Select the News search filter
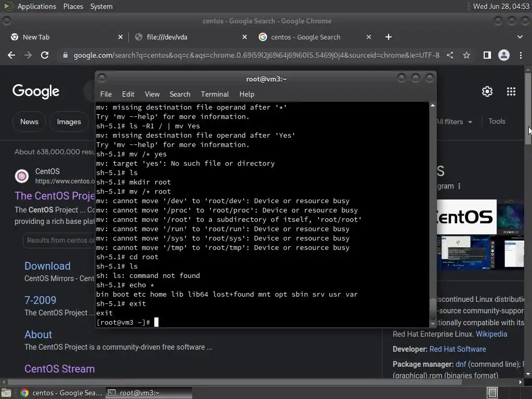 pos(29,122)
